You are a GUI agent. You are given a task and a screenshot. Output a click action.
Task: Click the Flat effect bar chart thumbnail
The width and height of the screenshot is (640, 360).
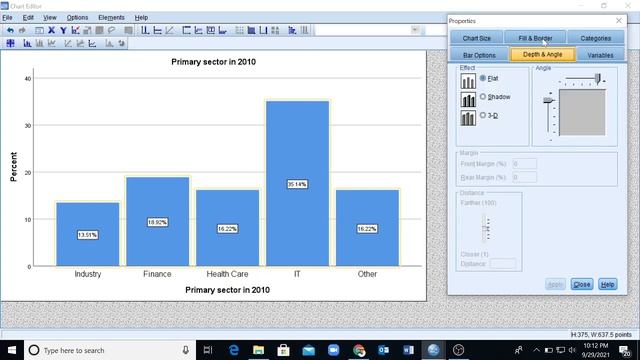click(468, 81)
